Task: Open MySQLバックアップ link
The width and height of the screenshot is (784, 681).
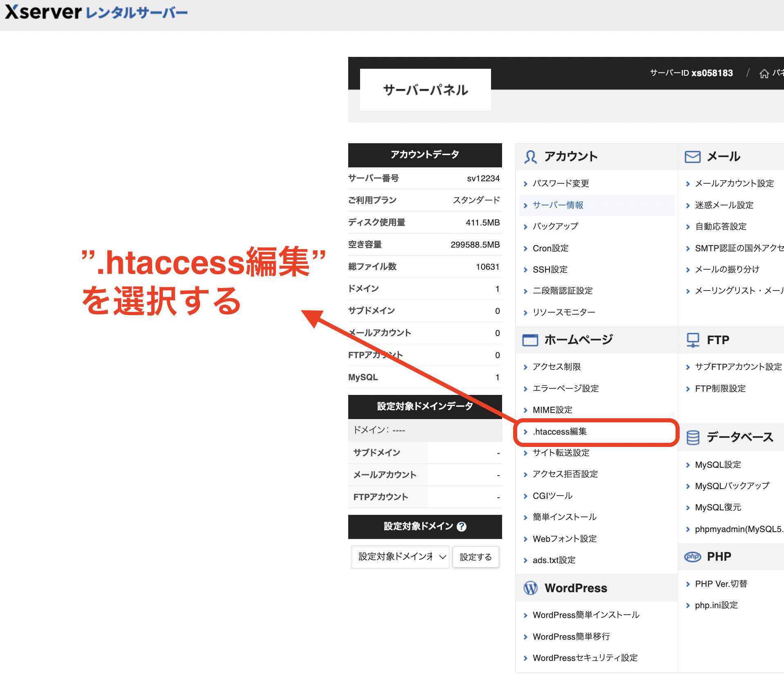Action: [x=732, y=486]
